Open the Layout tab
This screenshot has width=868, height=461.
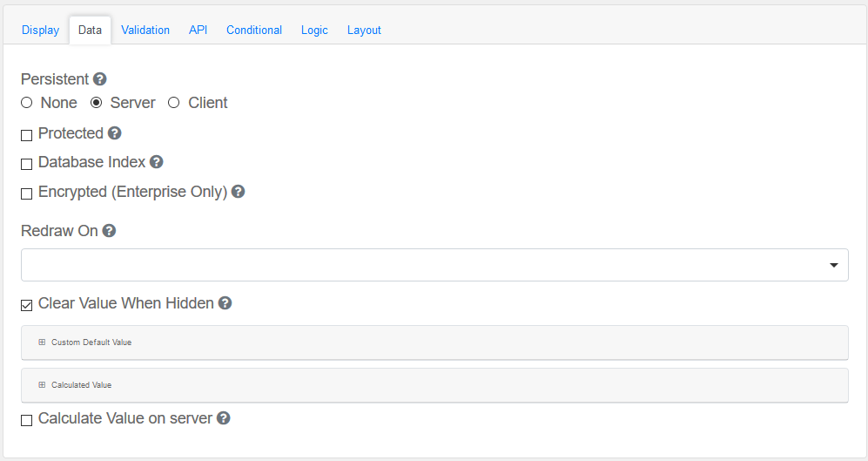click(x=364, y=30)
